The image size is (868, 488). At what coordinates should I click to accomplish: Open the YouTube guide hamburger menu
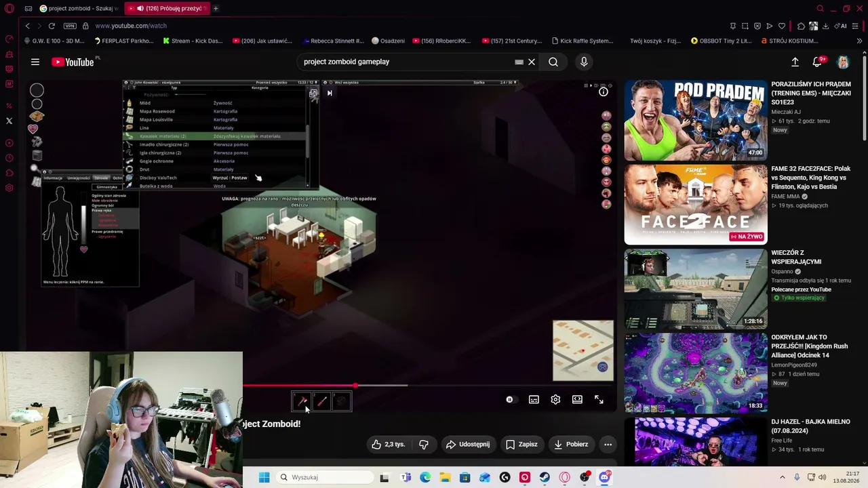(x=35, y=62)
